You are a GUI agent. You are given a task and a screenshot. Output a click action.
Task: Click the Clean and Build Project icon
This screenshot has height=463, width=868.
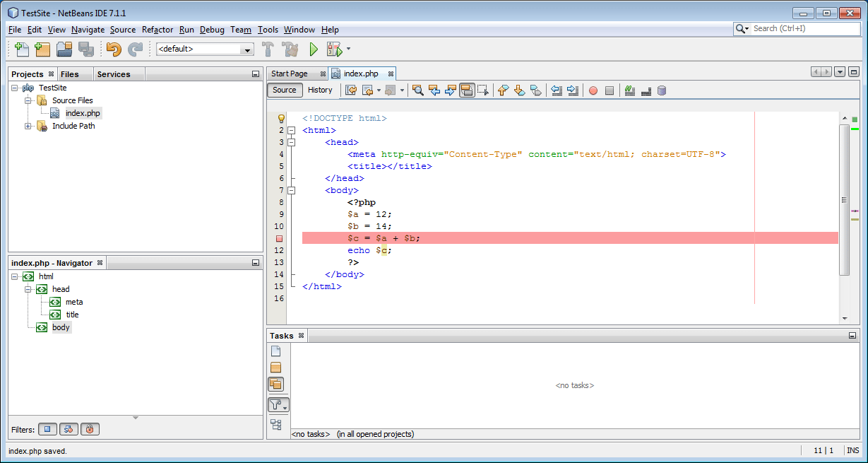pyautogui.click(x=290, y=49)
